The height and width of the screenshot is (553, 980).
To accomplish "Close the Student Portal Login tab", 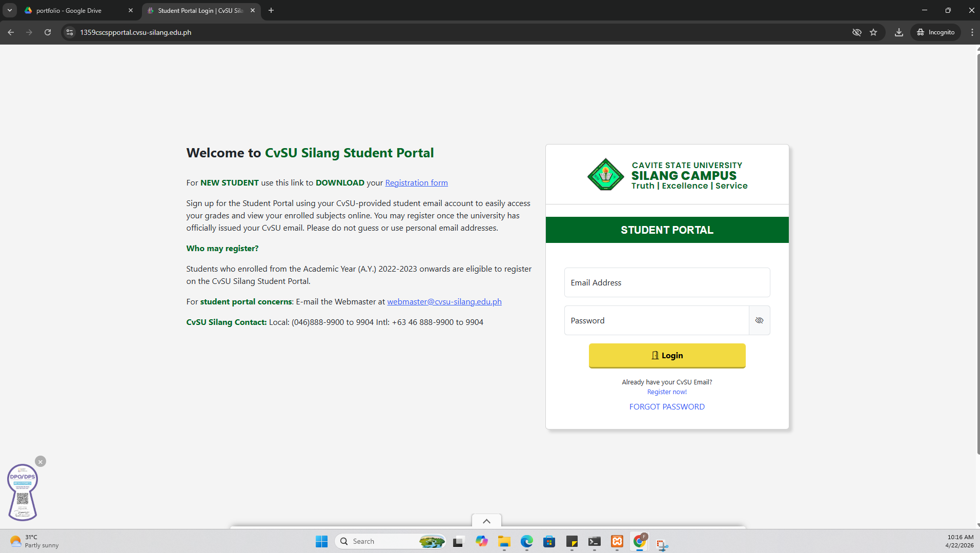I will 253,10.
